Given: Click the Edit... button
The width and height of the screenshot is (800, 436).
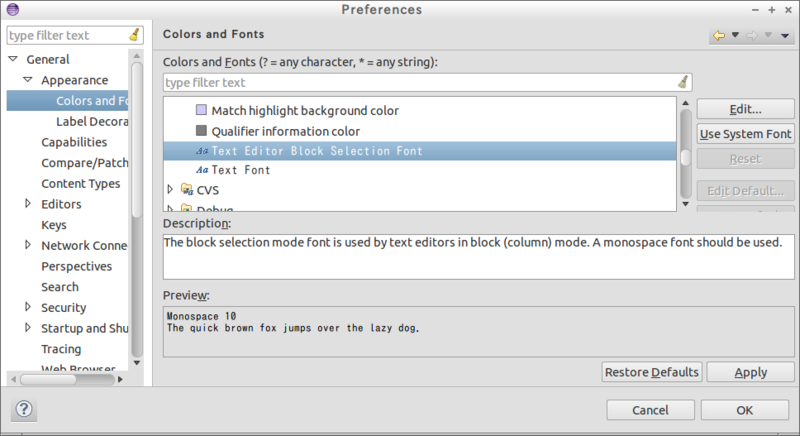Looking at the screenshot, I should pos(745,109).
